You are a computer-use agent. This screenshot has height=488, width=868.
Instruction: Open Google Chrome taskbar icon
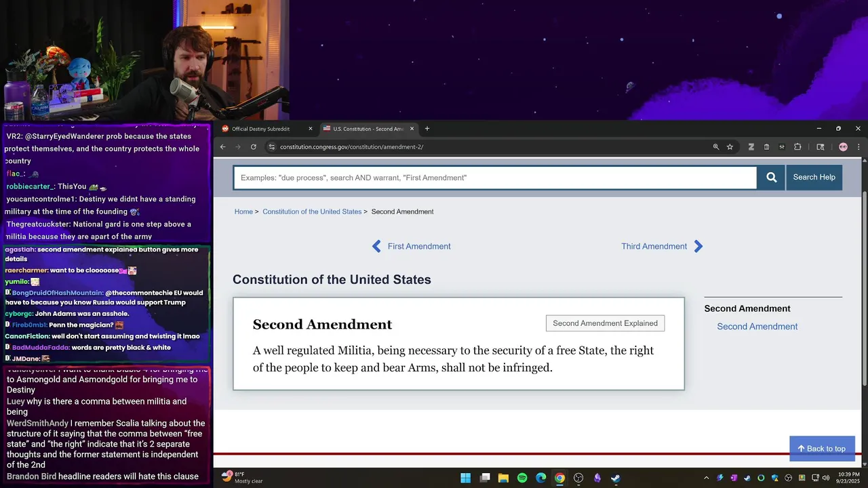pyautogui.click(x=559, y=479)
